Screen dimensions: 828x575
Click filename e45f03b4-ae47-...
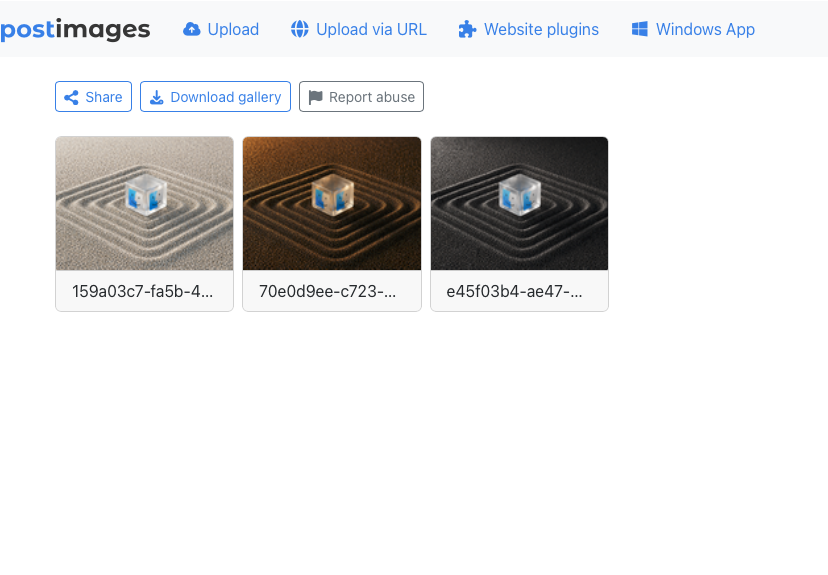514,291
